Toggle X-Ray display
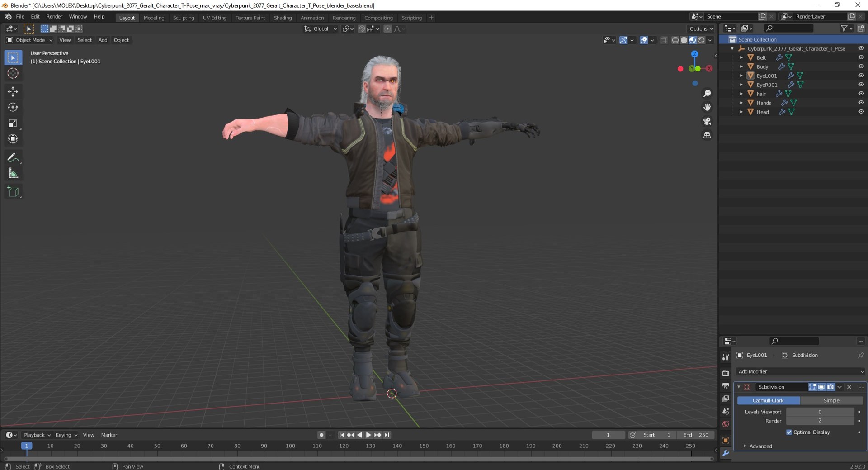This screenshot has width=868, height=470. 664,40
